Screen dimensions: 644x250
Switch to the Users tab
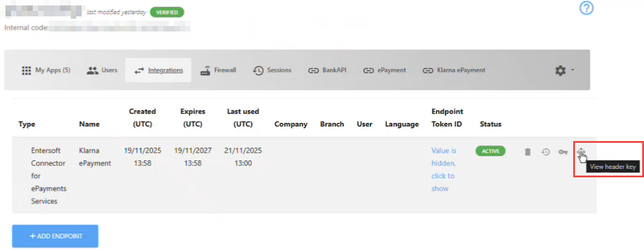pyautogui.click(x=102, y=70)
